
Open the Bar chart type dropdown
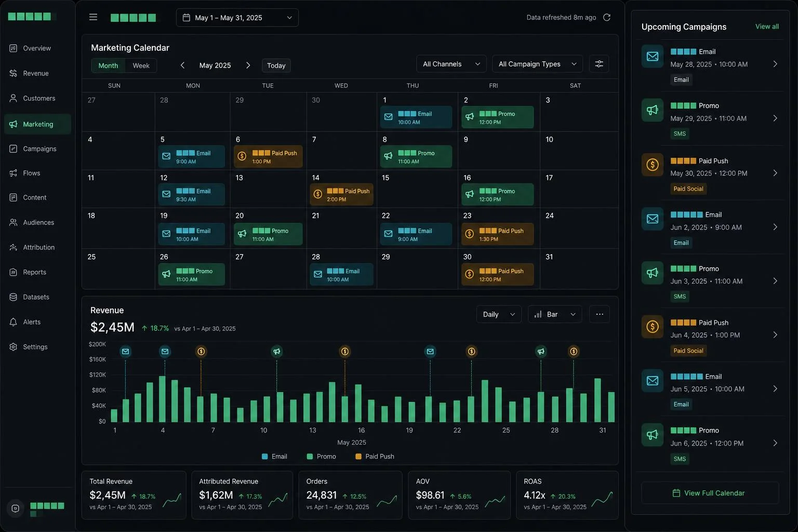coord(555,314)
